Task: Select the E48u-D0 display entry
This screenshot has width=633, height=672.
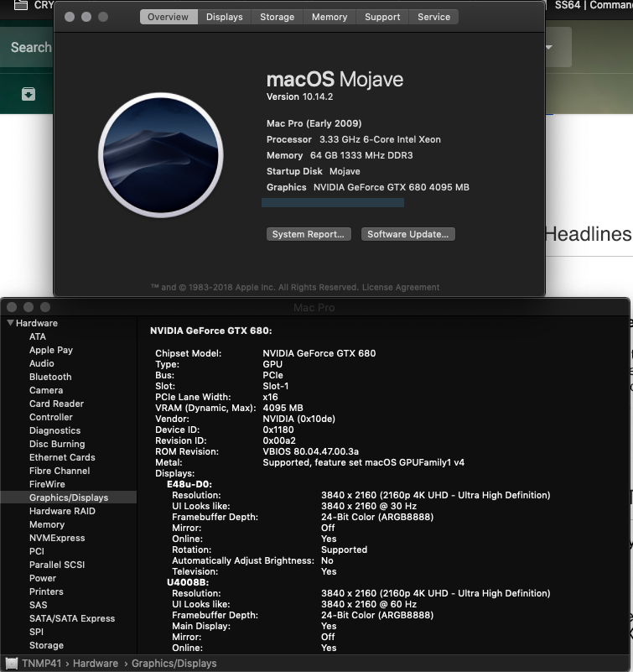Action: [x=189, y=484]
